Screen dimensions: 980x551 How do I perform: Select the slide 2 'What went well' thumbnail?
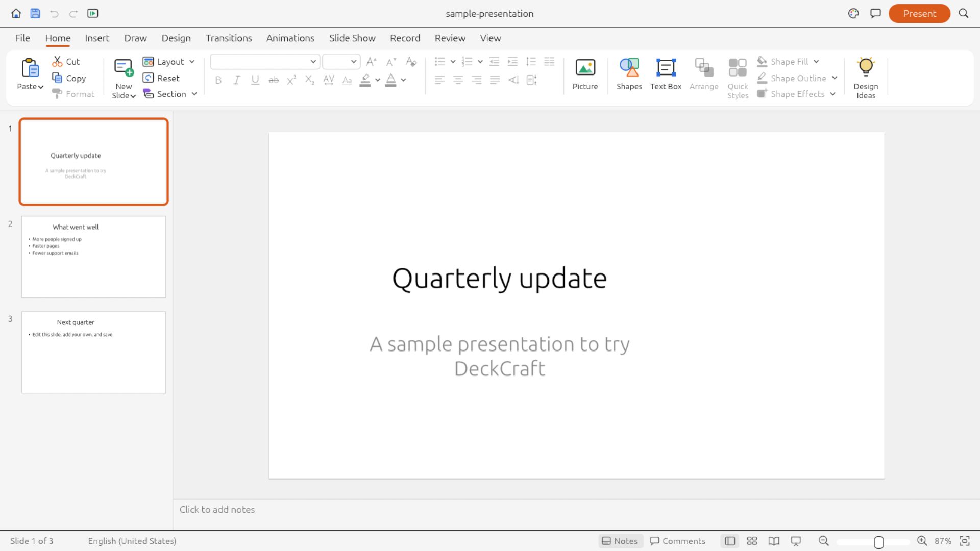[93, 257]
